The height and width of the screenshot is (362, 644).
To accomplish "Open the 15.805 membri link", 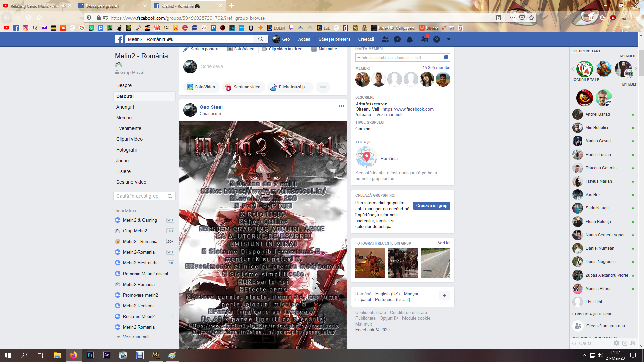I will (436, 68).
